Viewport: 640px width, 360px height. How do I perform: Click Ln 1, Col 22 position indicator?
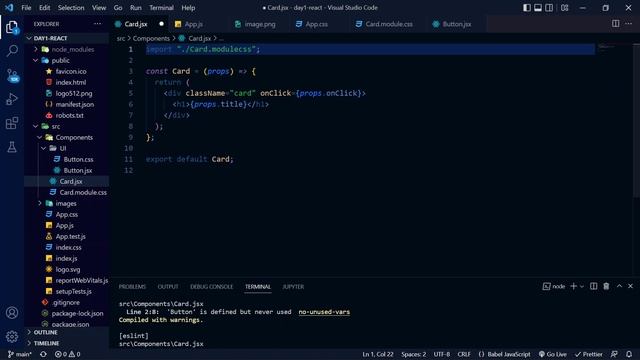(x=378, y=354)
